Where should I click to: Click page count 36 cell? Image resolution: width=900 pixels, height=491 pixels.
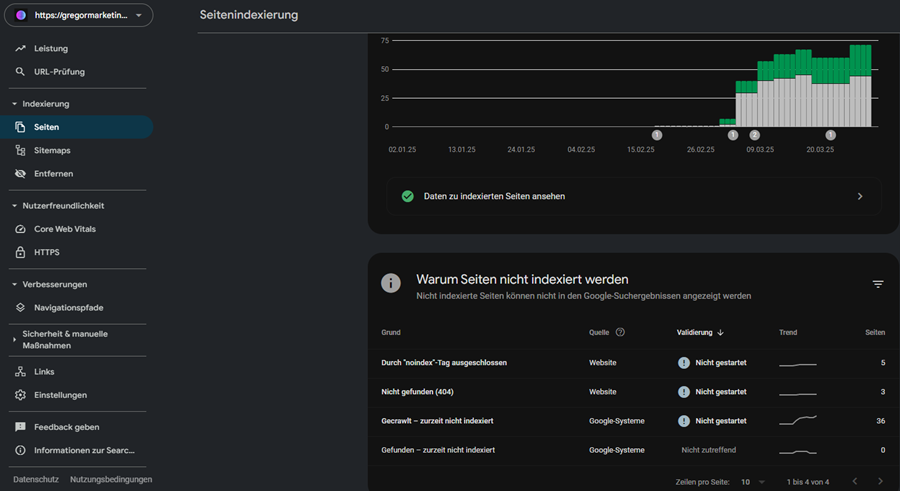[x=880, y=421]
